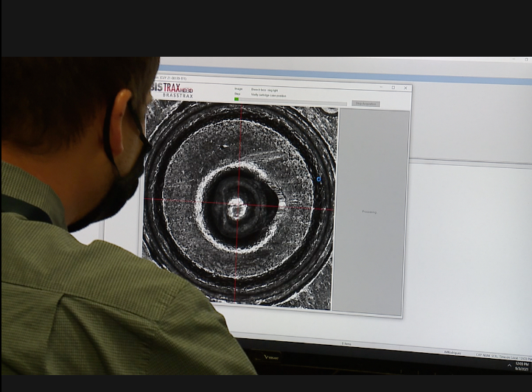Minimize the acquisition dialog window
This screenshot has height=392, width=532.
[381, 88]
